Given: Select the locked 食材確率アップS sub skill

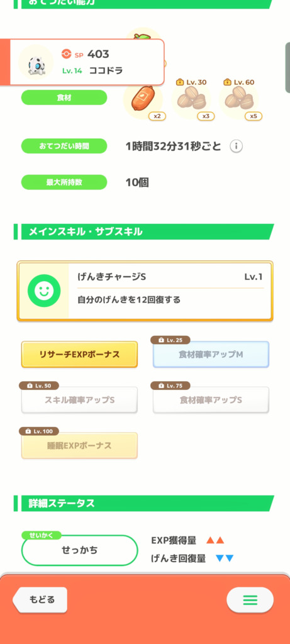Looking at the screenshot, I should [x=211, y=399].
